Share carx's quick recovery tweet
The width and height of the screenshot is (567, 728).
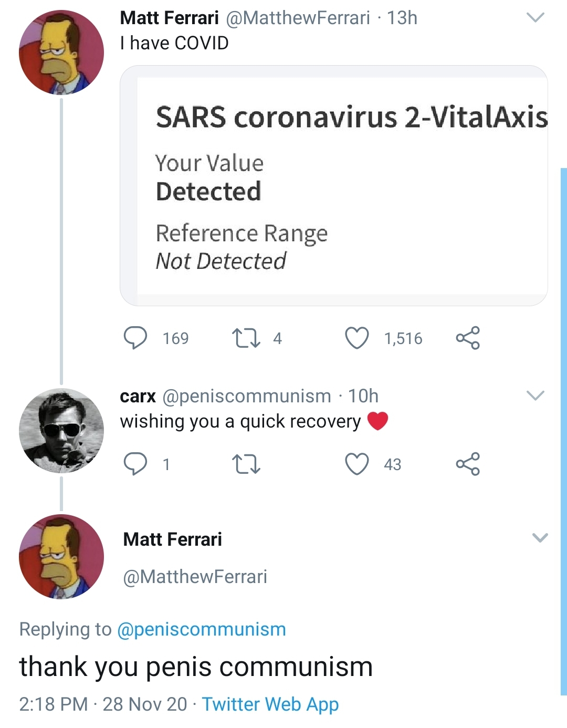click(468, 464)
